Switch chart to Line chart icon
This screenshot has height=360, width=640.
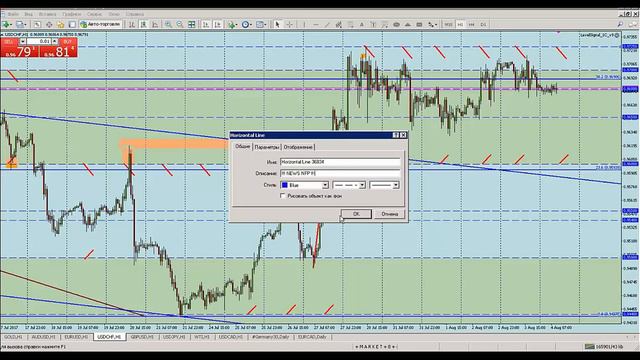tap(155, 24)
